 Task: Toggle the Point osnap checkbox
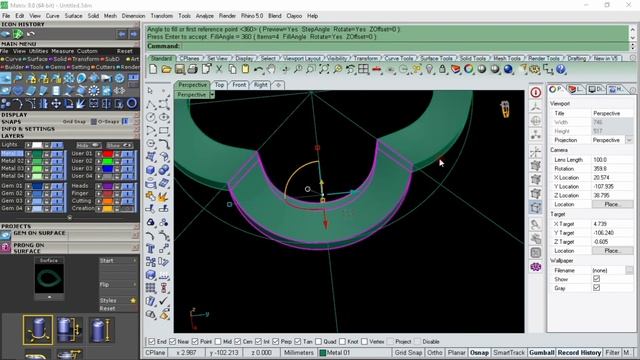pos(195,342)
